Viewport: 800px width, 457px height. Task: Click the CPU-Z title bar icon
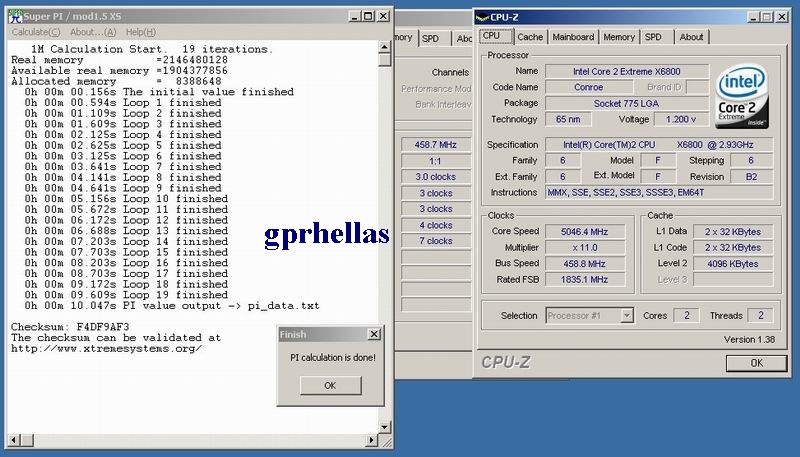click(x=482, y=17)
